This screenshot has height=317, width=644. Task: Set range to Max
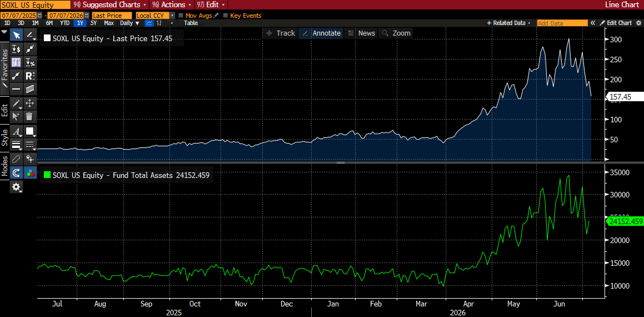109,23
